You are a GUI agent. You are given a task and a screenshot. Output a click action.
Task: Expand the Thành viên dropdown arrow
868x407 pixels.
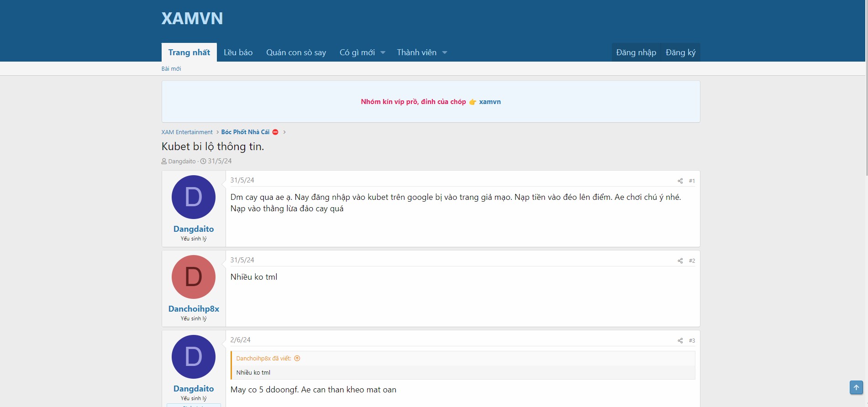445,52
